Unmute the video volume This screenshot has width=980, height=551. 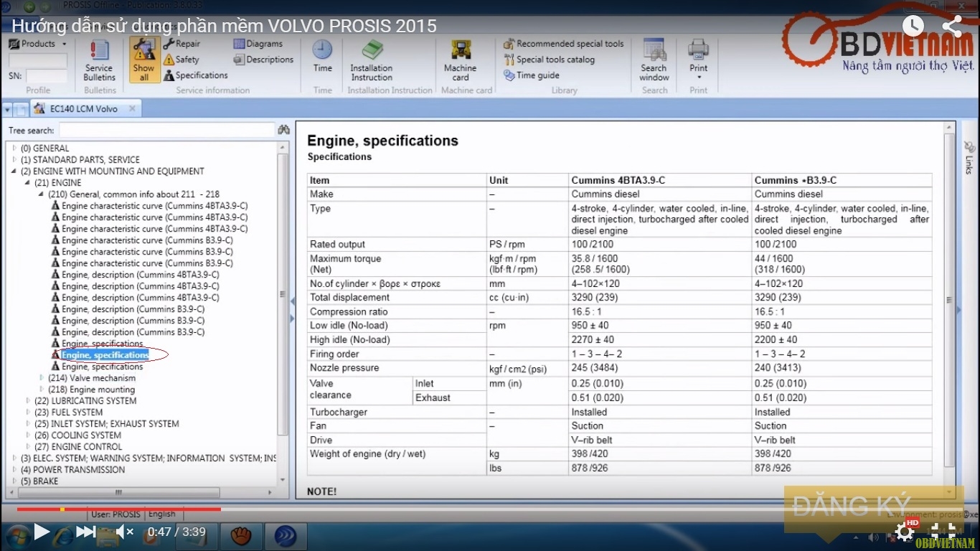(x=125, y=532)
